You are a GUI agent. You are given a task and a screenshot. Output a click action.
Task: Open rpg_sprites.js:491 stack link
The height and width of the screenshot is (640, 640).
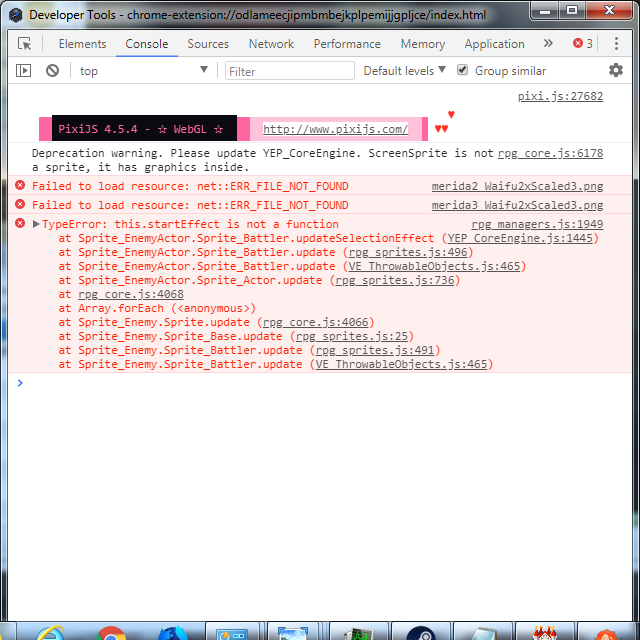[375, 350]
